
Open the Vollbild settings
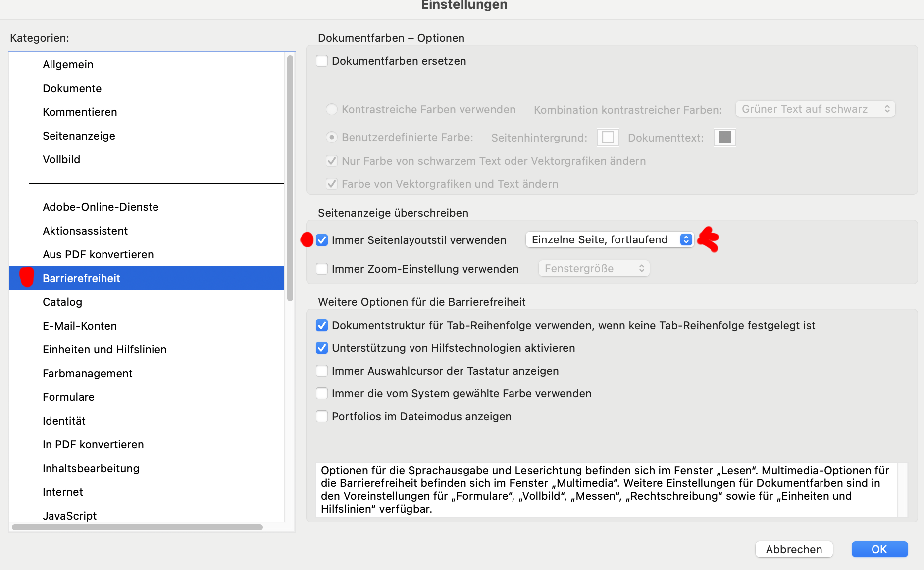61,159
